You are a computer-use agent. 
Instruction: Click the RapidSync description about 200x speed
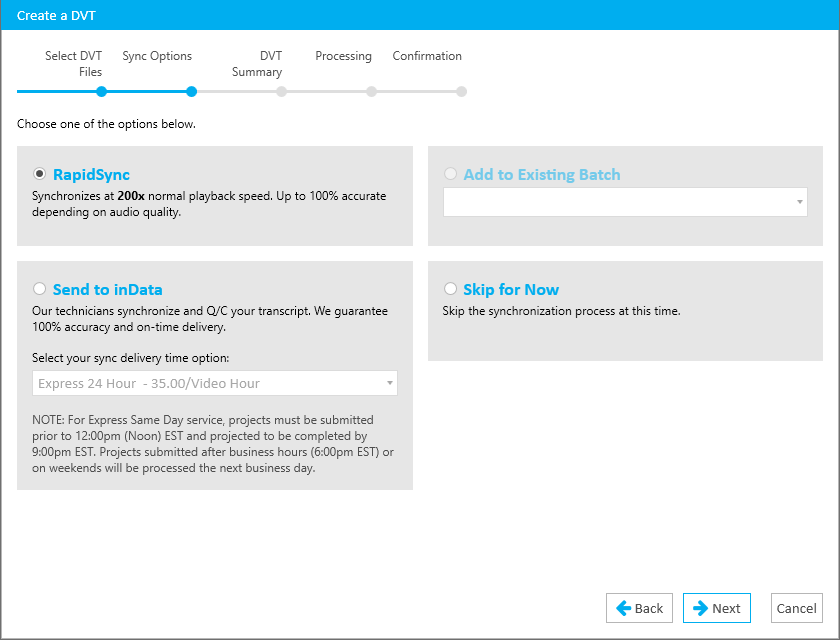209,204
